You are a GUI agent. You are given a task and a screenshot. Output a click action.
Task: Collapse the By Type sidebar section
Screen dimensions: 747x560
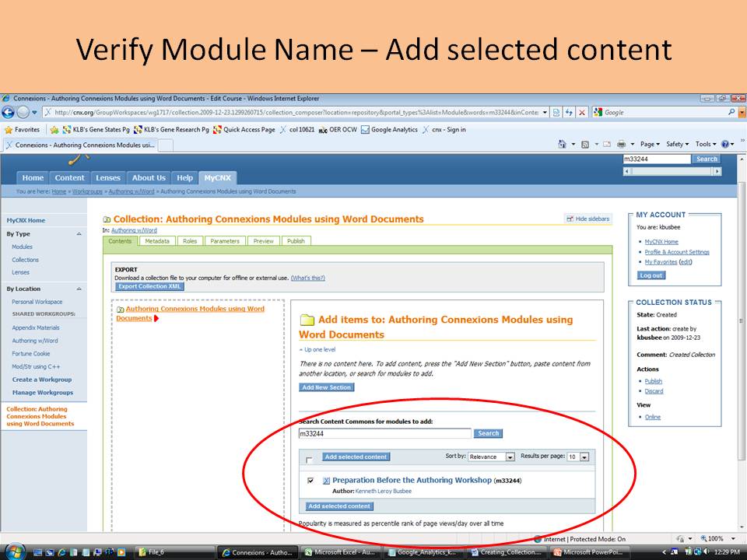click(79, 234)
